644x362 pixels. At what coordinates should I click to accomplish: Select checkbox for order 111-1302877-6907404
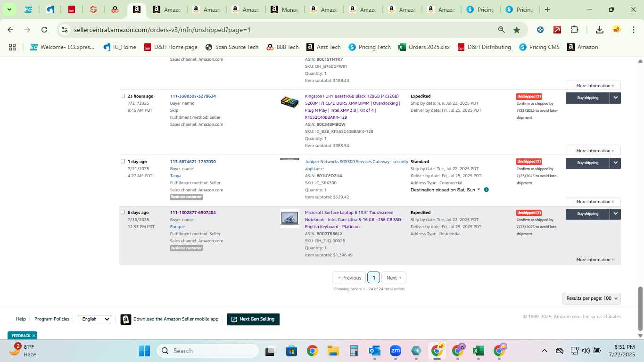tap(123, 212)
